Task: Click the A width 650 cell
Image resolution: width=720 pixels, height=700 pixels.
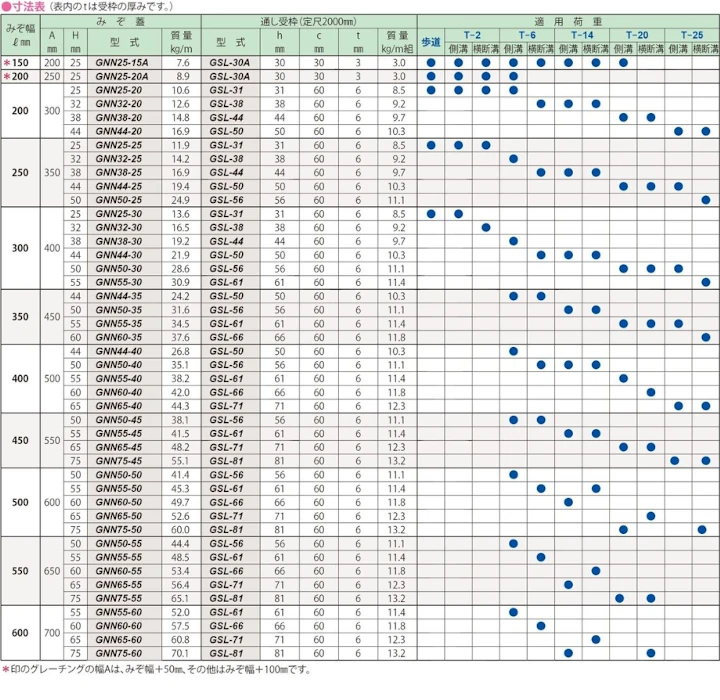Action: tap(52, 571)
